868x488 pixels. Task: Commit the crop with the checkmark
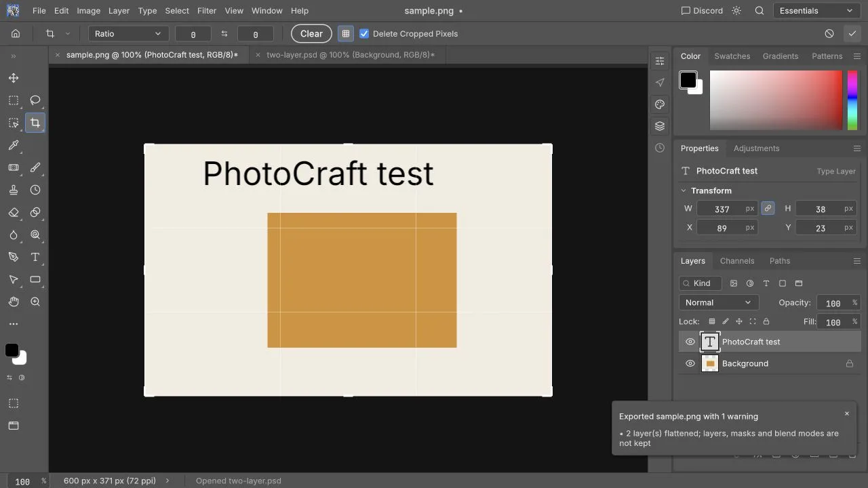(852, 33)
